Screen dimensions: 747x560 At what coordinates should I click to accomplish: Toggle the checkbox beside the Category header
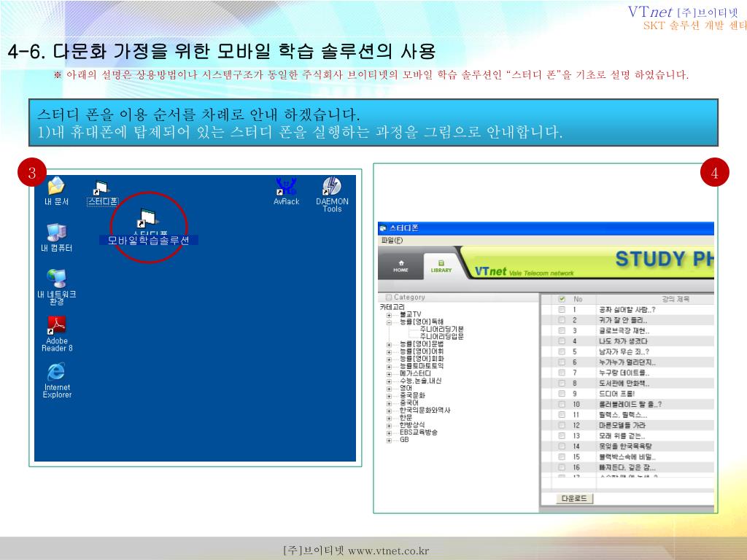tap(389, 297)
